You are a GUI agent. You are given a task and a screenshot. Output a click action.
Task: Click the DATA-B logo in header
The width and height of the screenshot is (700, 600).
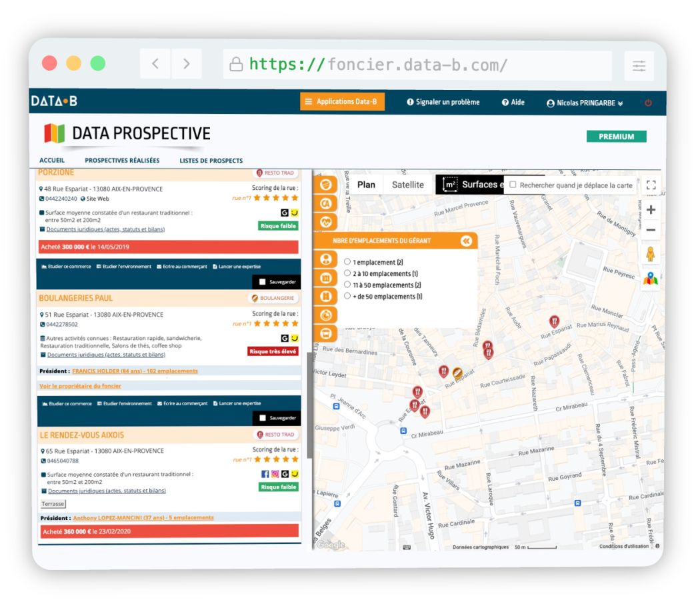coord(54,101)
